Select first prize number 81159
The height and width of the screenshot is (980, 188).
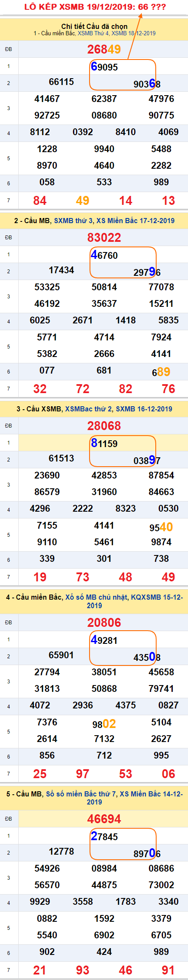(x=104, y=443)
